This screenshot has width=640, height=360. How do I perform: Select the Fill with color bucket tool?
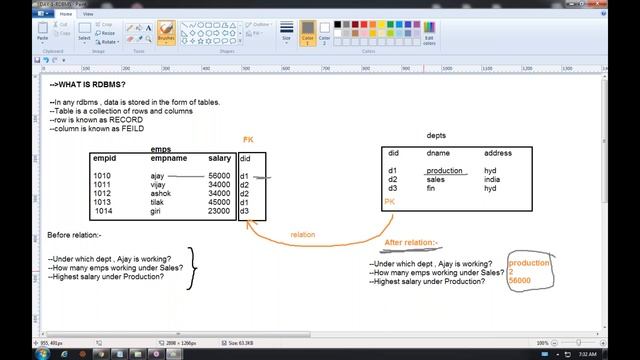[x=139, y=28]
